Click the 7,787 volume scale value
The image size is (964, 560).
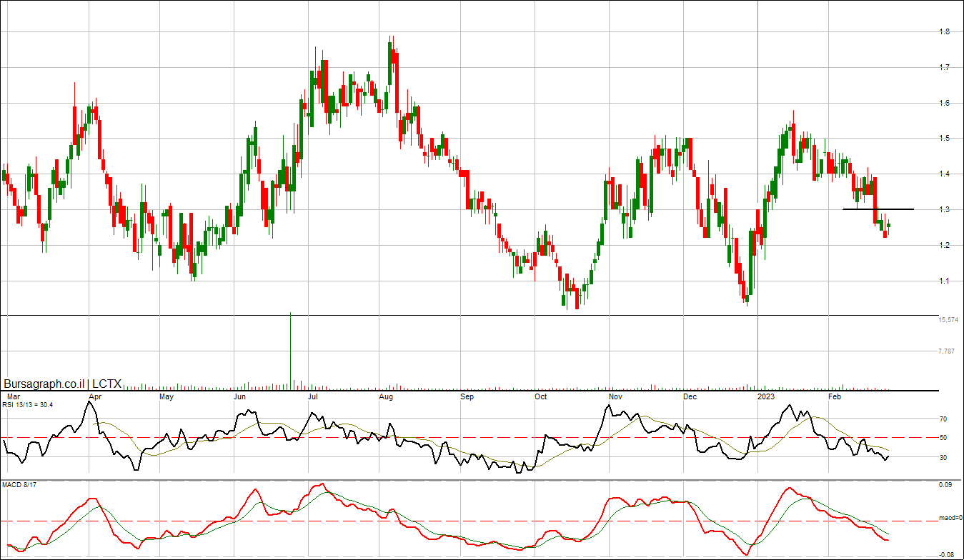(946, 351)
